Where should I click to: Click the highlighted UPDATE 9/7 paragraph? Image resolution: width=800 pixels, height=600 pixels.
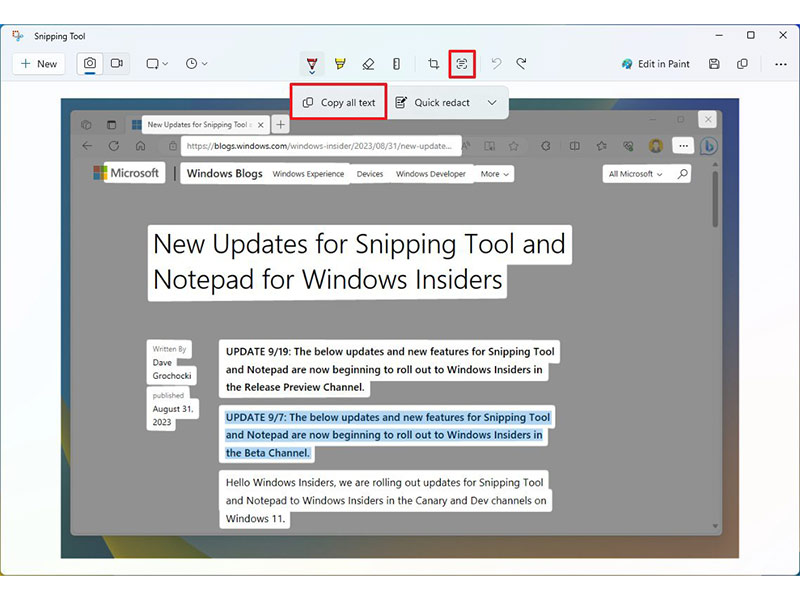[x=388, y=435]
